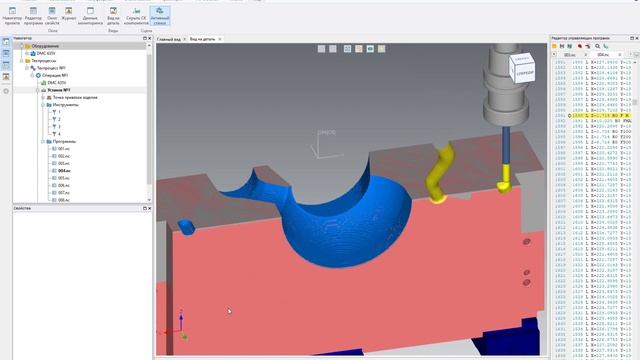Click the search magnifier in program editor toolbar
The image size is (640, 360).
coord(598,47)
